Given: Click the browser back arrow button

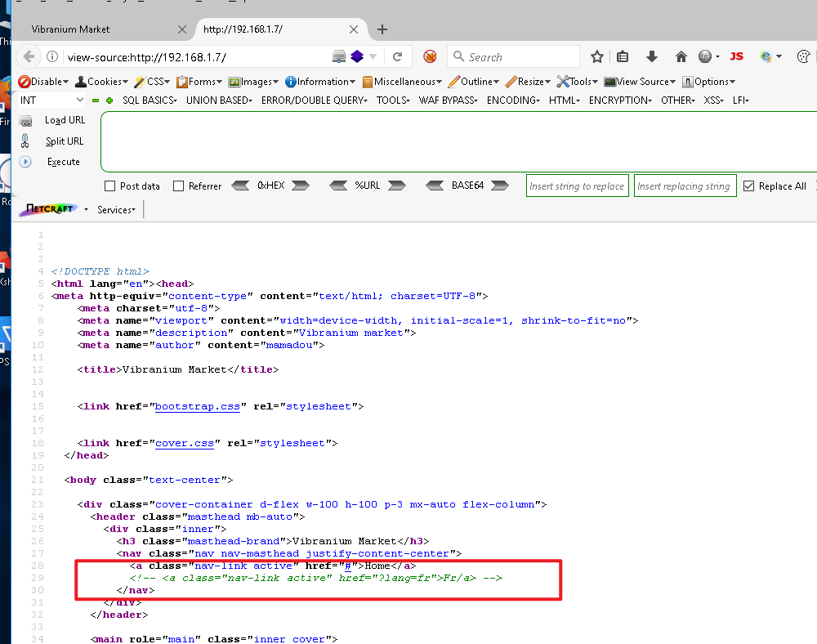Looking at the screenshot, I should 29,57.
